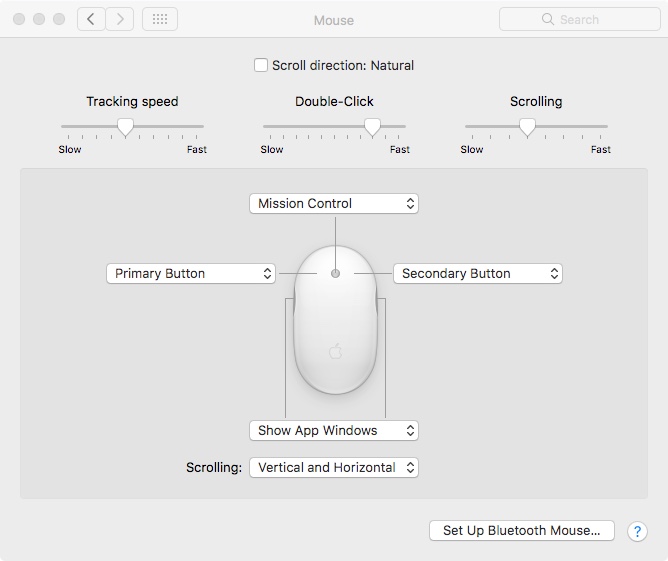668x561 pixels.
Task: Open the Show App Windows dropdown
Action: (x=334, y=430)
